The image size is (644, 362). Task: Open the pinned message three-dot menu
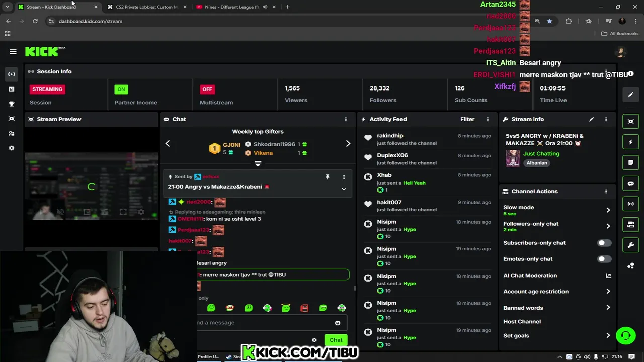[344, 177]
